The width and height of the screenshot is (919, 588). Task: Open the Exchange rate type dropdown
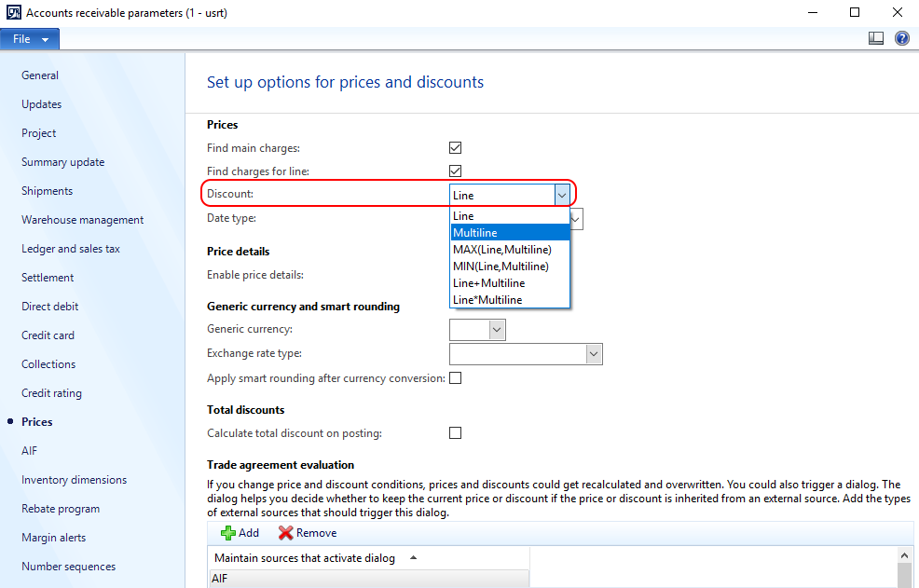594,354
